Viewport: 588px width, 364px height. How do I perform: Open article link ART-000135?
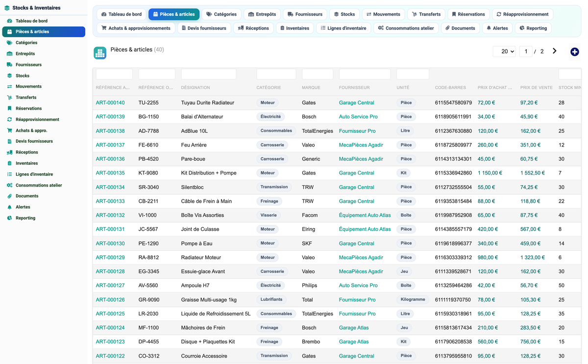(x=110, y=173)
